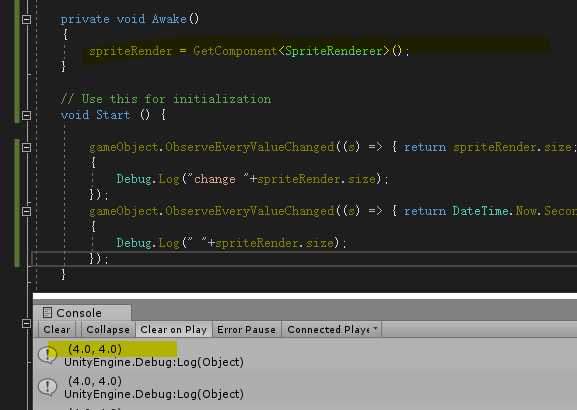
Task: Click the Console tab icon
Action: click(x=47, y=313)
